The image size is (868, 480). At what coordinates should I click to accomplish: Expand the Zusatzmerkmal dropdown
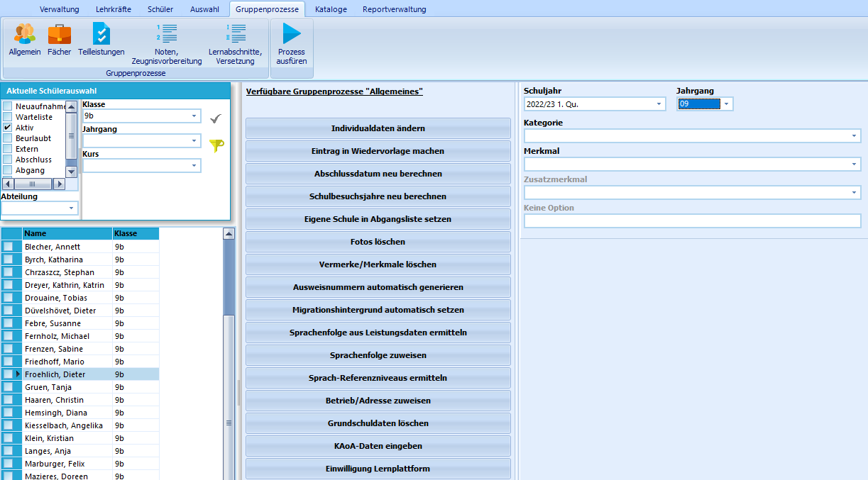[855, 193]
